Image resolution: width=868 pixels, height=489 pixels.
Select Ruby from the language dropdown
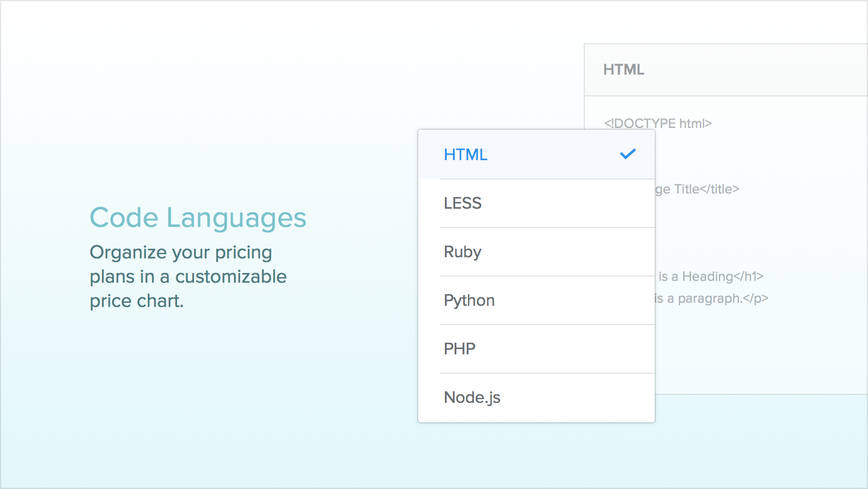(x=462, y=251)
